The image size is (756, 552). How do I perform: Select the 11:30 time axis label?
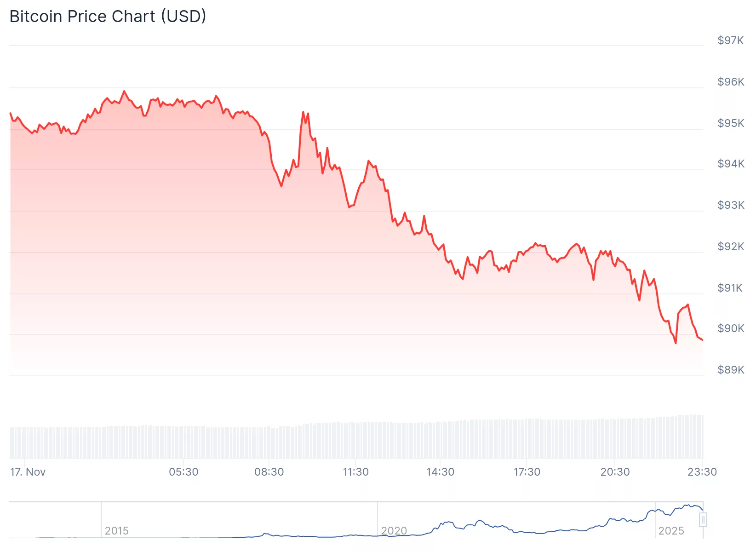355,472
